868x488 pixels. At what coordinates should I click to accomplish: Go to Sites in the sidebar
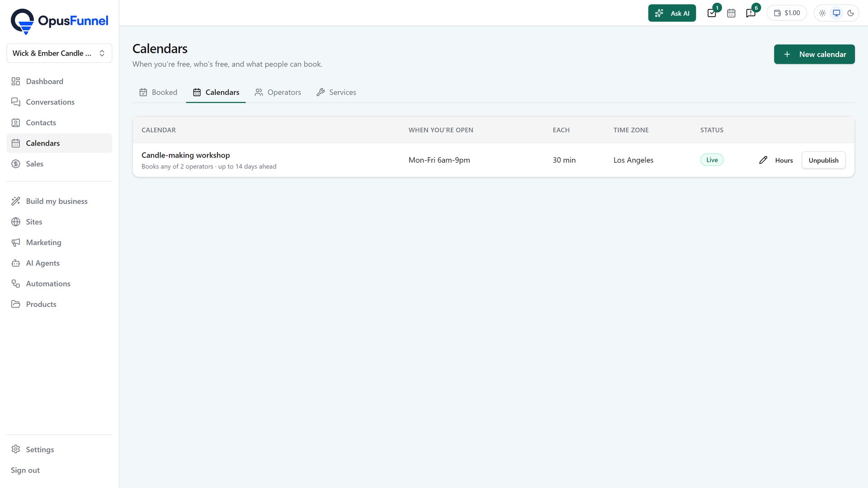point(59,222)
